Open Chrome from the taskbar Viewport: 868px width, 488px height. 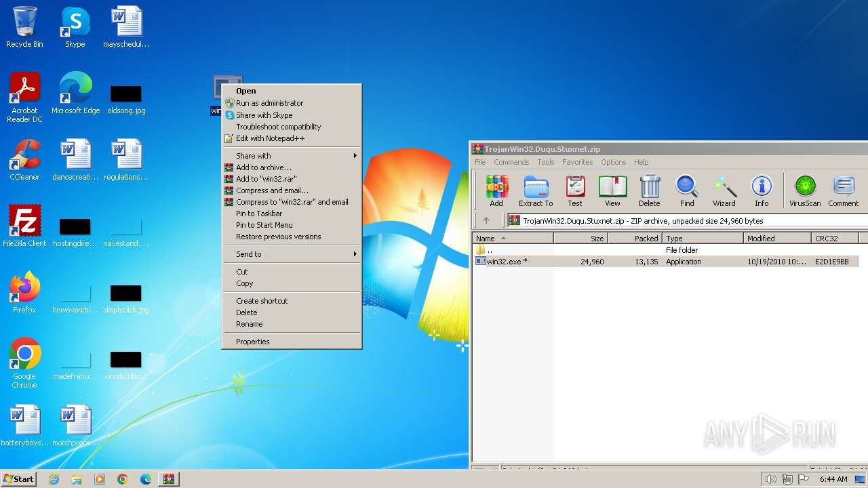122,479
